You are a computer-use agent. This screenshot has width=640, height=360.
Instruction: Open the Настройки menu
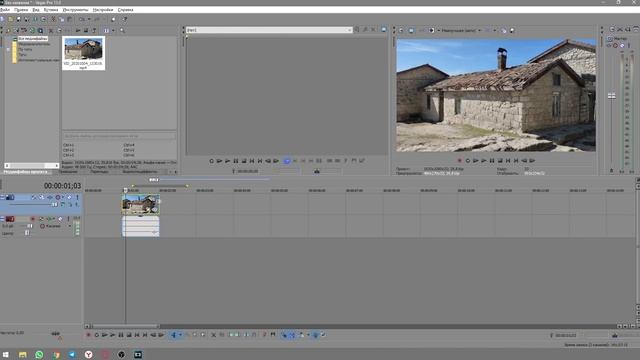(x=103, y=9)
